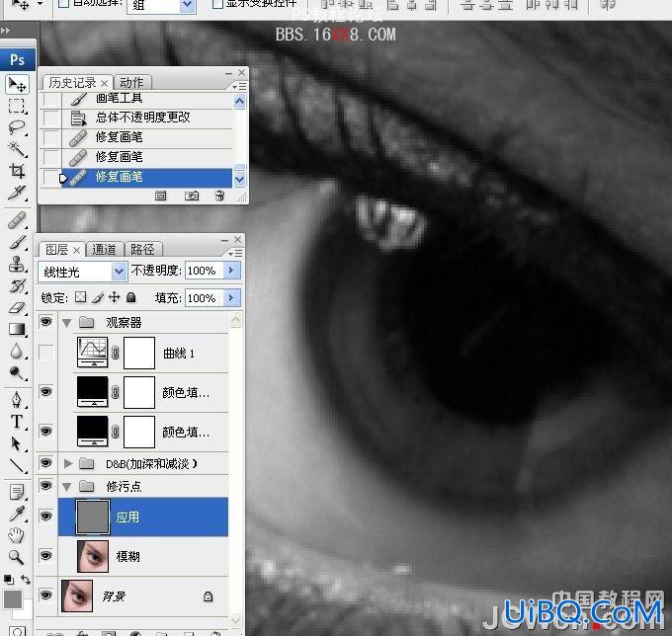Expand the D&B(加深和减淡) group
The height and width of the screenshot is (636, 672).
(x=67, y=463)
